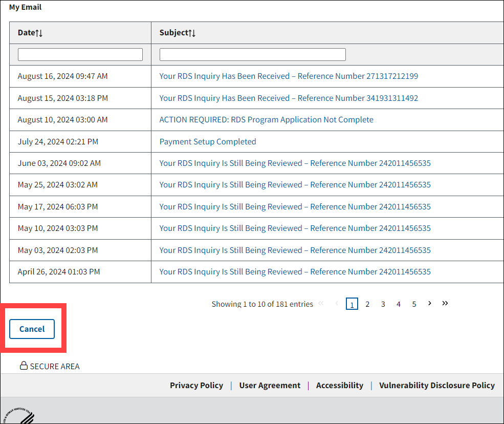
Task: Open ACTION REQUIRED application not complete email
Action: [266, 120]
